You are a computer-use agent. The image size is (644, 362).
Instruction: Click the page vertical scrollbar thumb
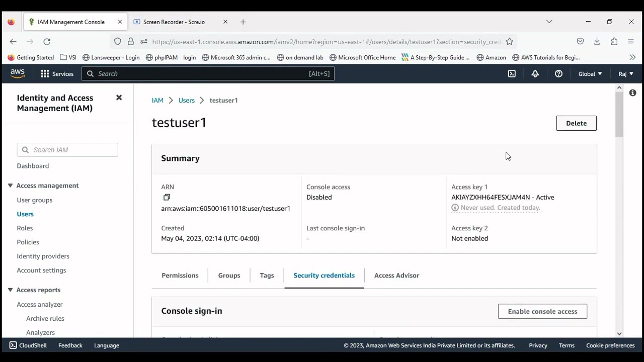click(x=619, y=115)
